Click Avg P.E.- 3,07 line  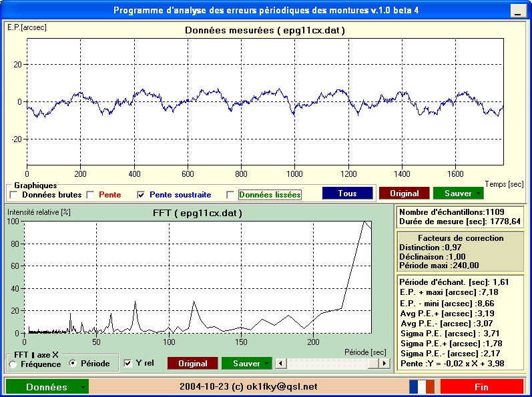pos(447,324)
